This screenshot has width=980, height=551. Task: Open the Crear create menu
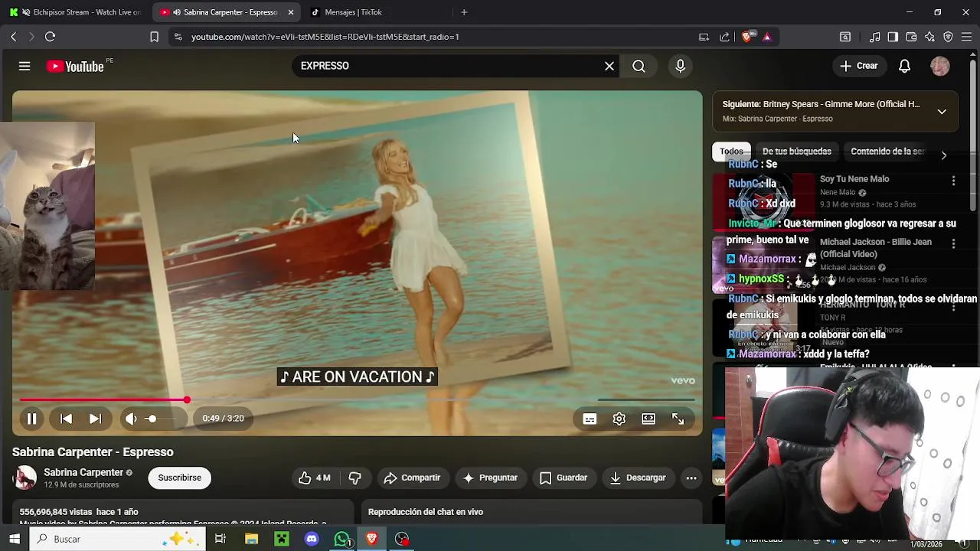pyautogui.click(x=859, y=66)
